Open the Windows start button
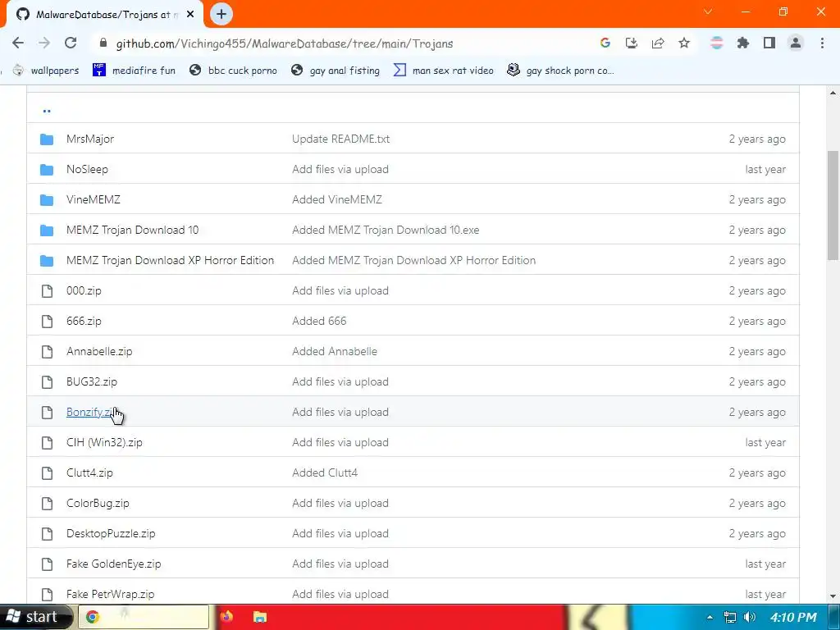The height and width of the screenshot is (630, 840). click(x=35, y=617)
